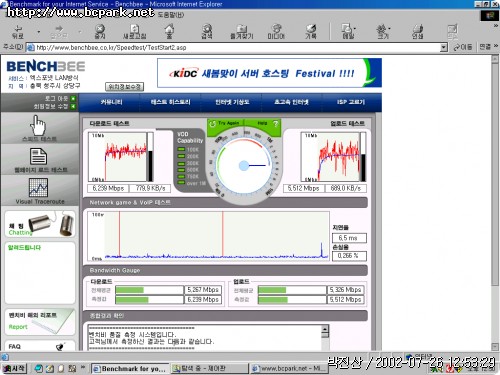Select the speed test hand pointer icon
500x375 pixels.
tap(38, 125)
